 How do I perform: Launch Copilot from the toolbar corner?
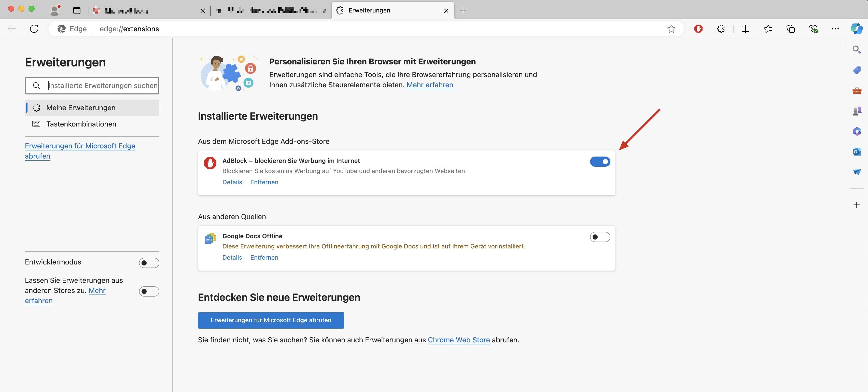pyautogui.click(x=856, y=29)
